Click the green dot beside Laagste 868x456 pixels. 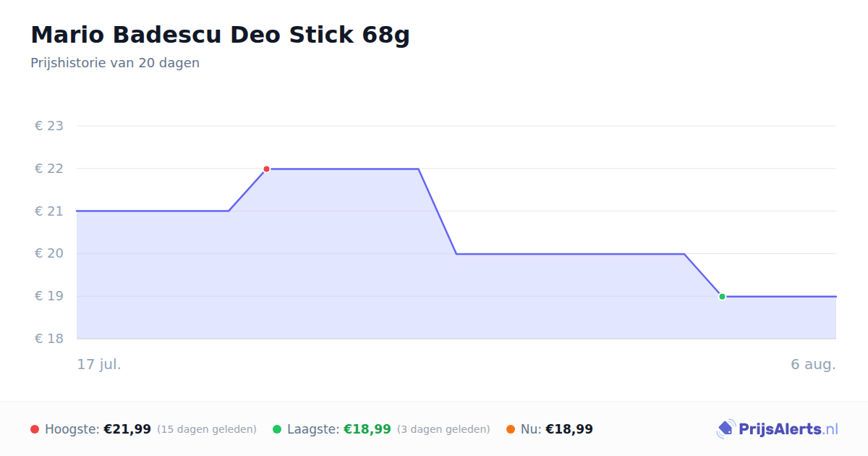pyautogui.click(x=277, y=429)
